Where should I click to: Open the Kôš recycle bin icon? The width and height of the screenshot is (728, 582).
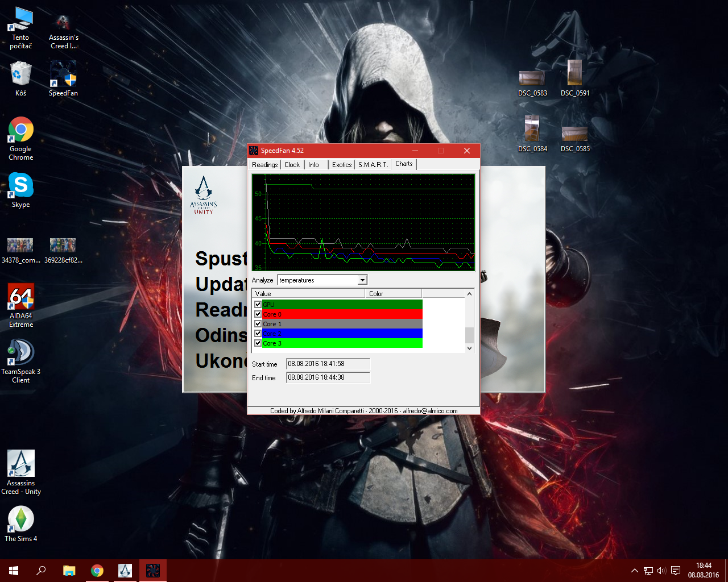[20, 79]
